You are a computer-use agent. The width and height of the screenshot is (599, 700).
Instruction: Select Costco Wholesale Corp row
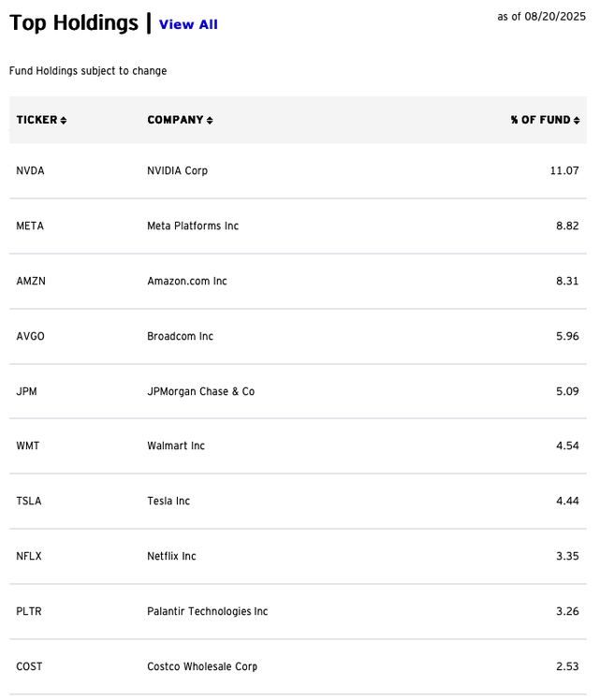[x=298, y=666]
